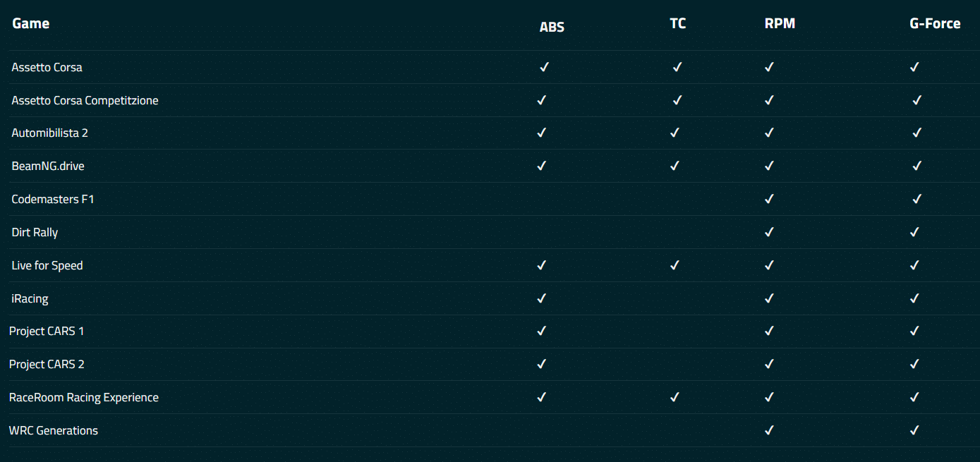Click the TC checkmark for RaceRoom Racing Experience
This screenshot has height=462, width=980.
[674, 397]
